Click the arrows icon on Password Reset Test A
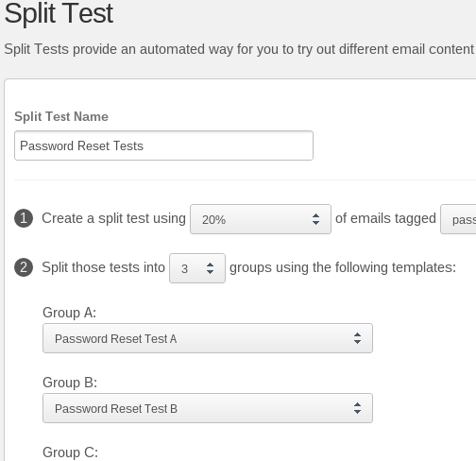 coord(357,338)
